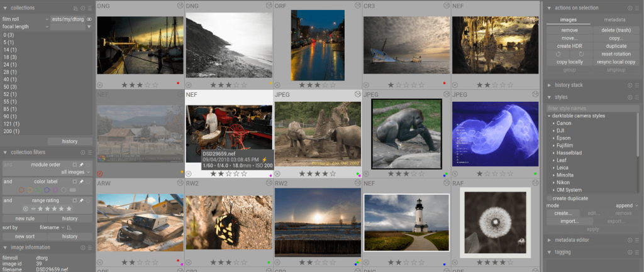Collapse the collections panel

(5, 8)
